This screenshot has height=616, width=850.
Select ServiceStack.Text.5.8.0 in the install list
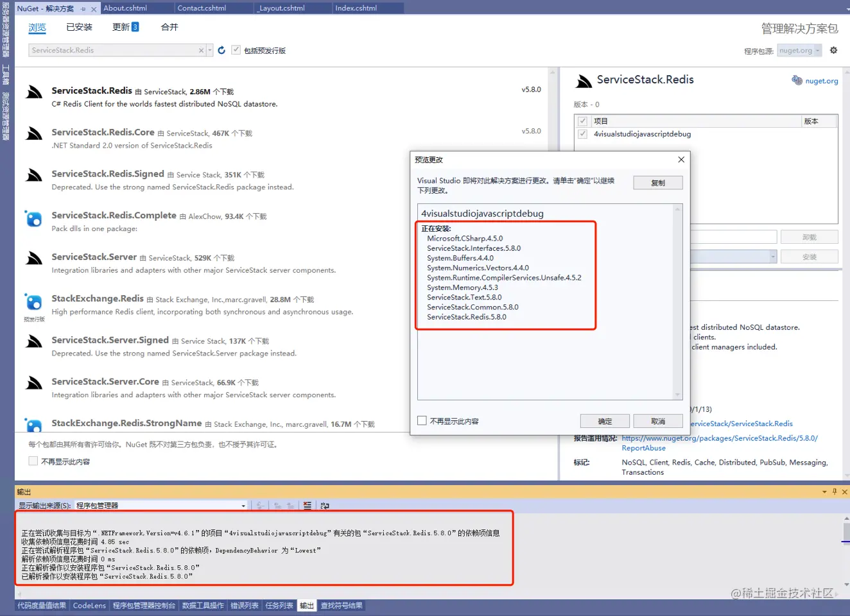(464, 297)
